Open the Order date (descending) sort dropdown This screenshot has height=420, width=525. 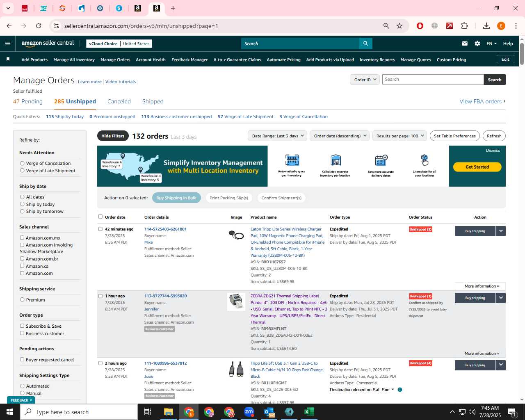340,136
